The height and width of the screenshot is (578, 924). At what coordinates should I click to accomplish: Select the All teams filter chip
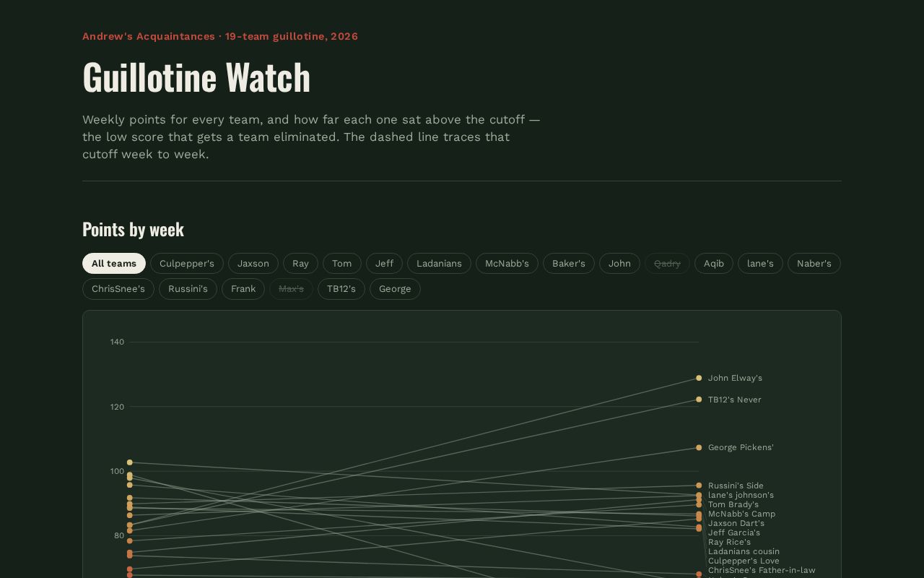(114, 264)
